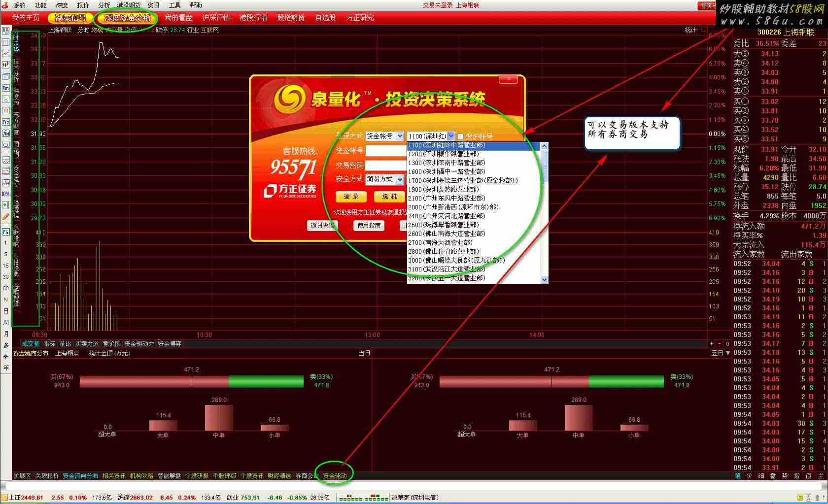Toggle the 保护帐号 checkbox

pyautogui.click(x=461, y=136)
